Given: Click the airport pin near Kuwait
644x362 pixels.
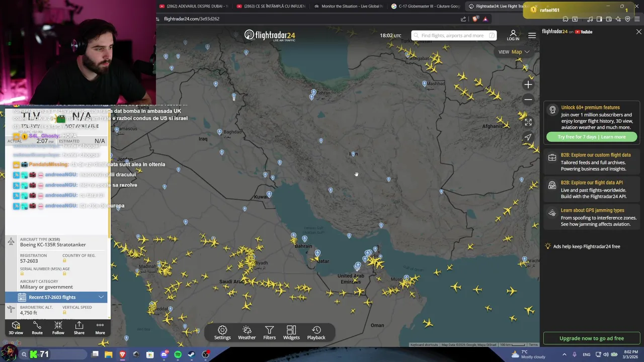Looking at the screenshot, I should tap(269, 194).
